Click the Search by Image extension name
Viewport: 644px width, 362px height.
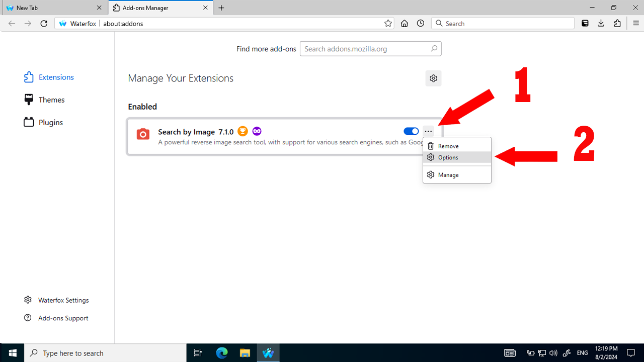[187, 132]
